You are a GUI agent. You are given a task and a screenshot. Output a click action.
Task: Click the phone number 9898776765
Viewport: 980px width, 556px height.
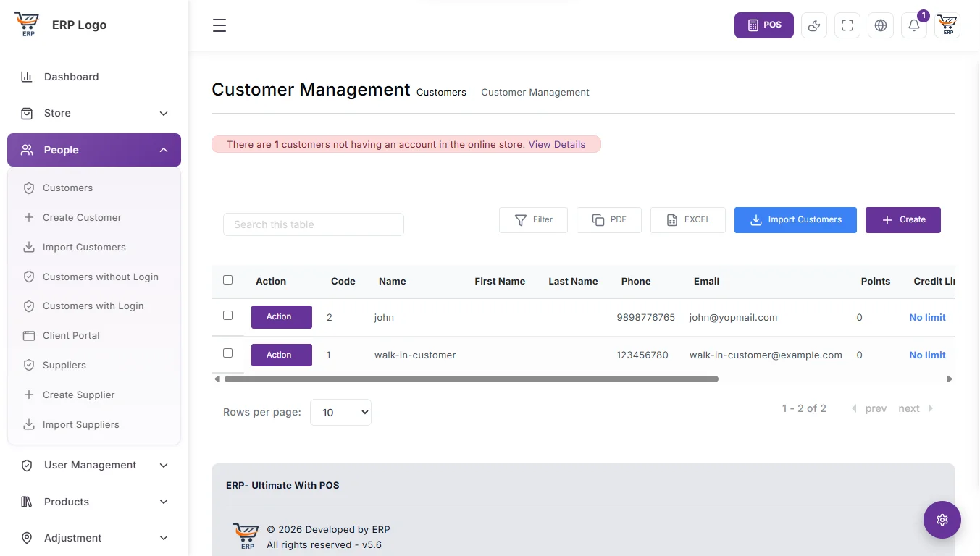point(646,317)
